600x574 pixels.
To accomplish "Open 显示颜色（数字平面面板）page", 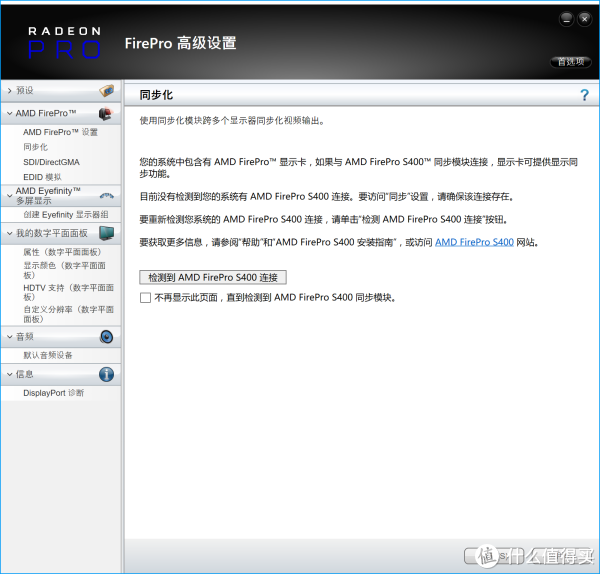I will [x=64, y=270].
